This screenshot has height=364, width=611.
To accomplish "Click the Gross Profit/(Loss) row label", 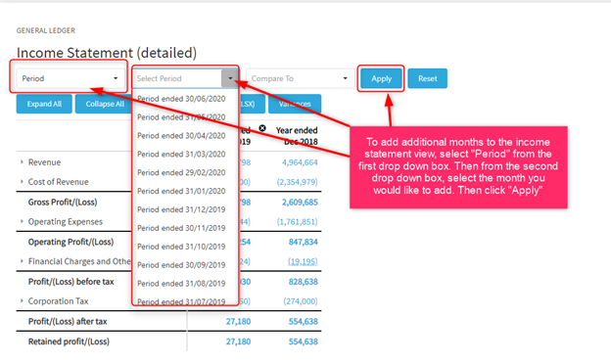I will (x=63, y=202).
